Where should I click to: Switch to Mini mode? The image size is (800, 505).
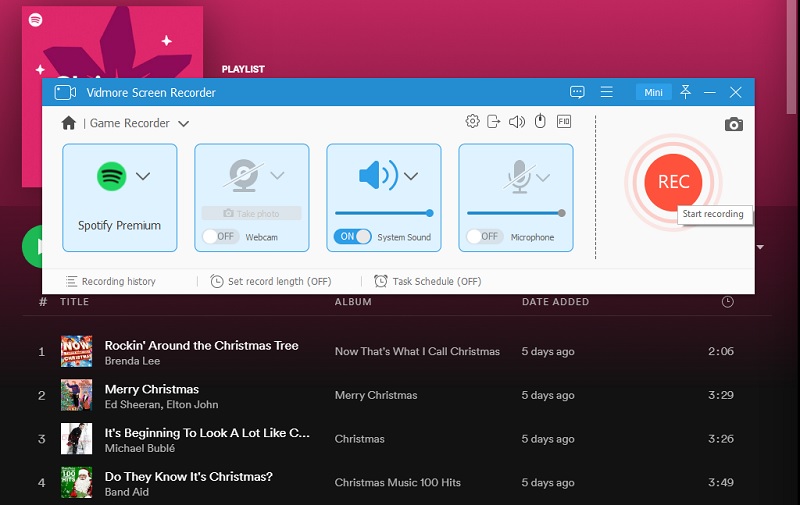653,92
